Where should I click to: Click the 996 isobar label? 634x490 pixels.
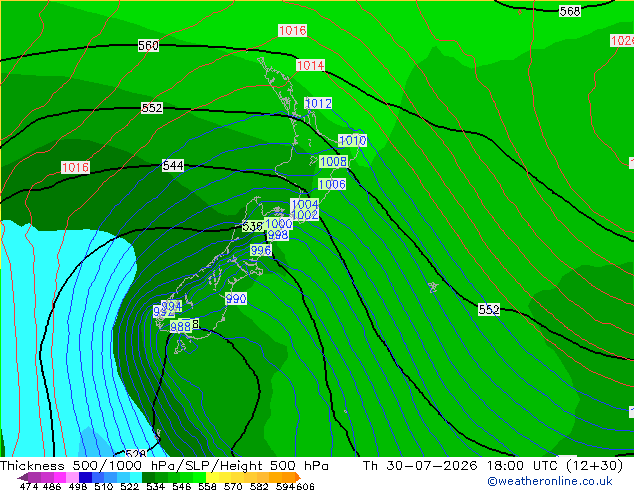[x=261, y=251]
